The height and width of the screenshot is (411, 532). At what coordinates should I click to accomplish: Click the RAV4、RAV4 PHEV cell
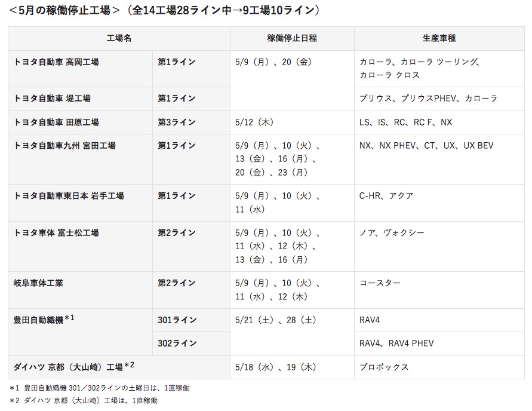pyautogui.click(x=439, y=344)
